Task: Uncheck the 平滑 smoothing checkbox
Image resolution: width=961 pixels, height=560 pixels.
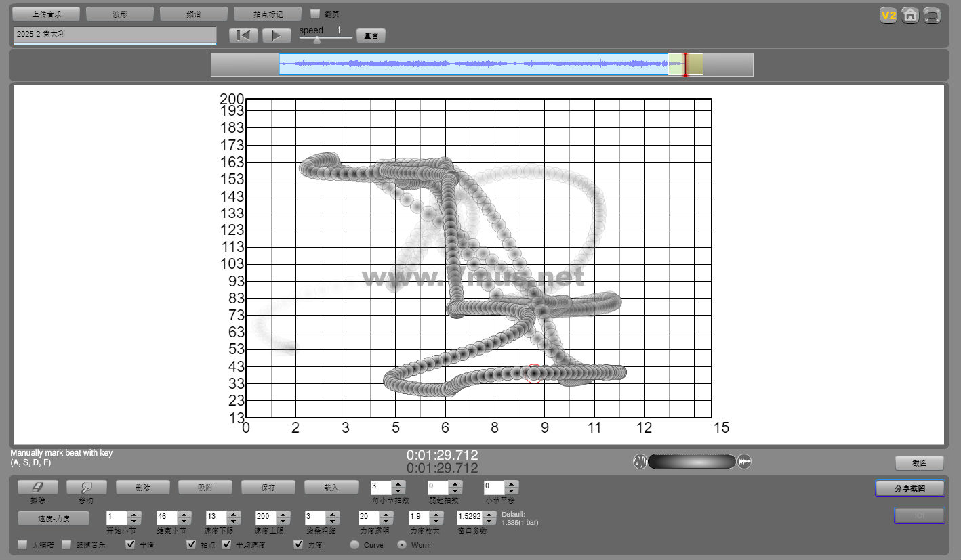Action: 131,544
